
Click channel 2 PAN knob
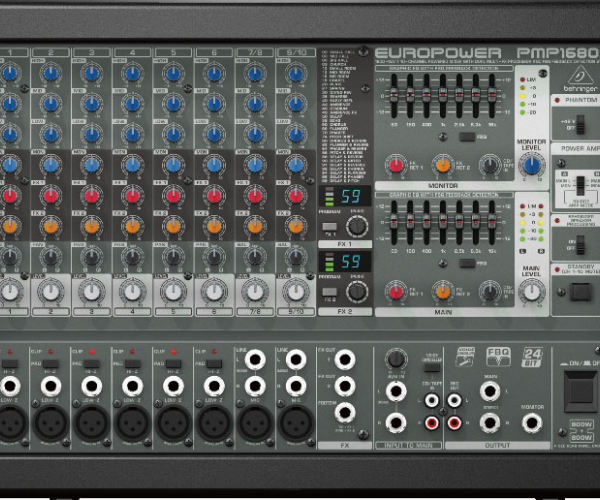click(51, 257)
